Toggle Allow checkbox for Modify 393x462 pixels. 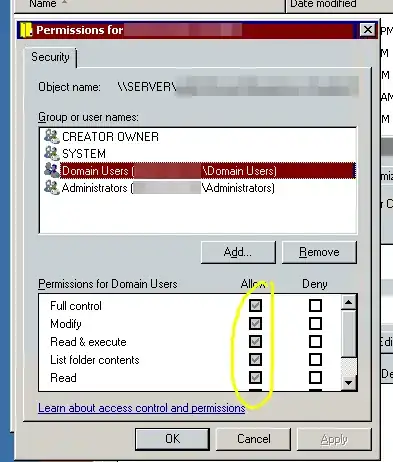click(255, 323)
